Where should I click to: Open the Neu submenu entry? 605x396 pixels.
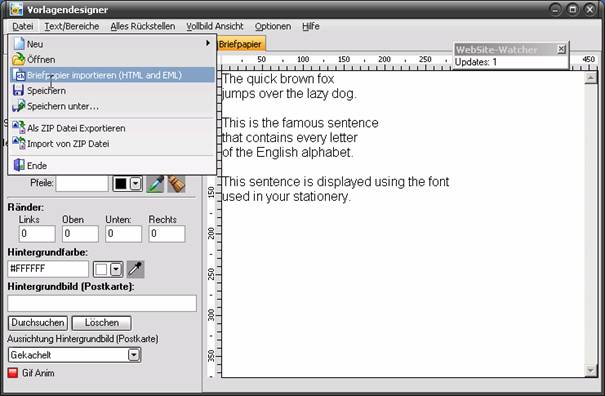tap(112, 44)
